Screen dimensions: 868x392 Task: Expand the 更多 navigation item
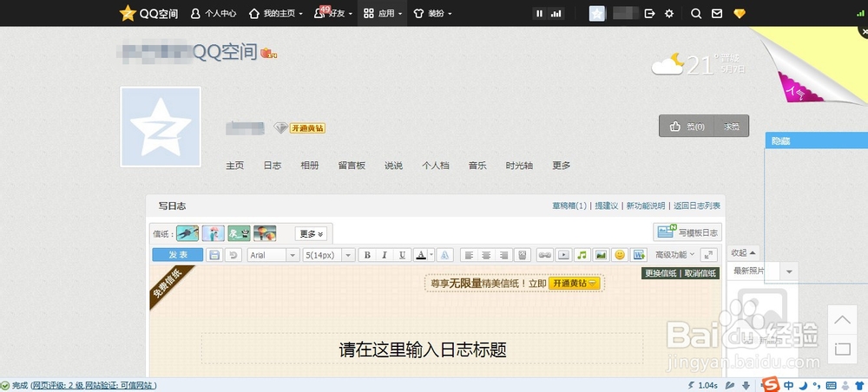562,166
